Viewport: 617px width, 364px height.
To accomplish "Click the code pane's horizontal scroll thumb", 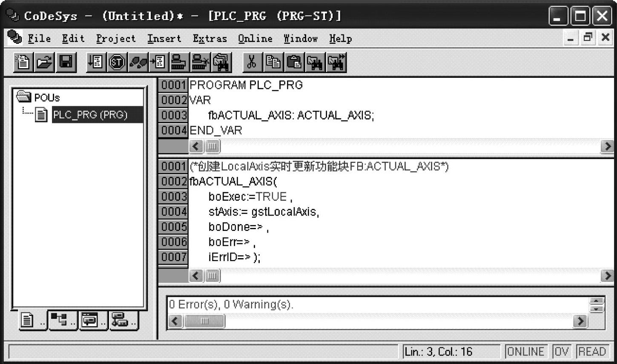I will click(x=212, y=276).
